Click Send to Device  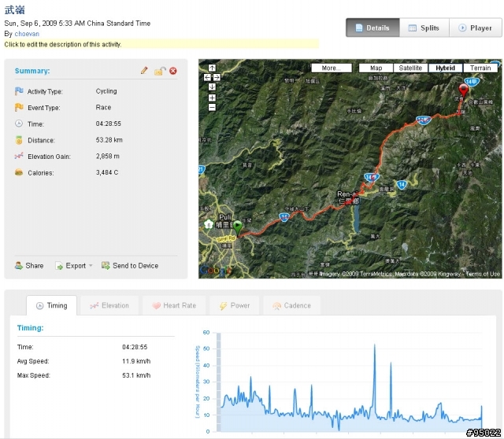pos(130,266)
